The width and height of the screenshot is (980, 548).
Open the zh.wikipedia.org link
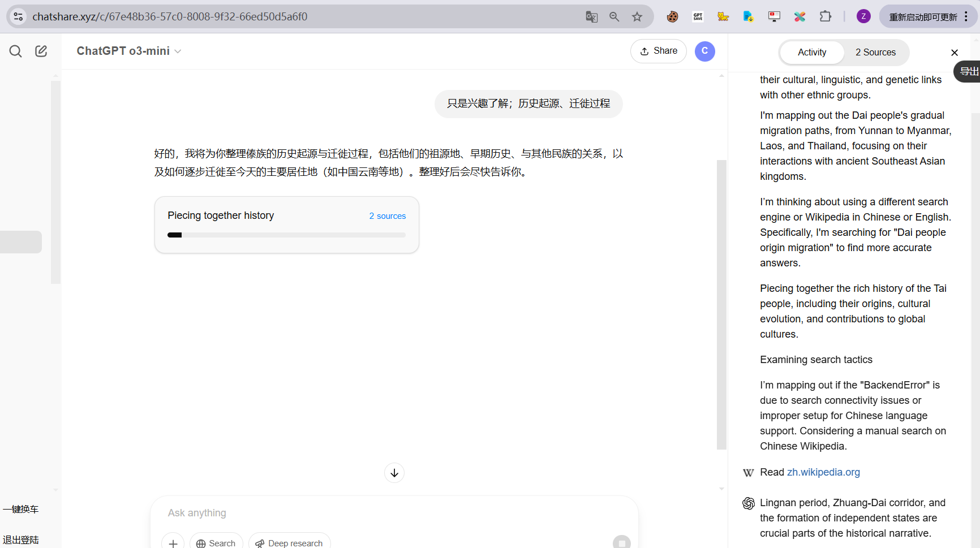[x=823, y=472]
